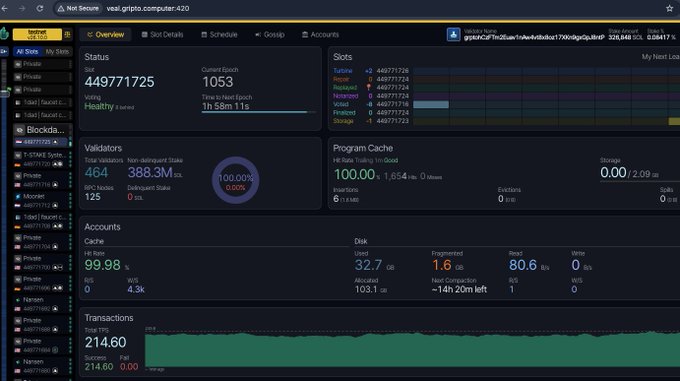Click the Disk Read value 80.6
680x381 pixels.
523,265
